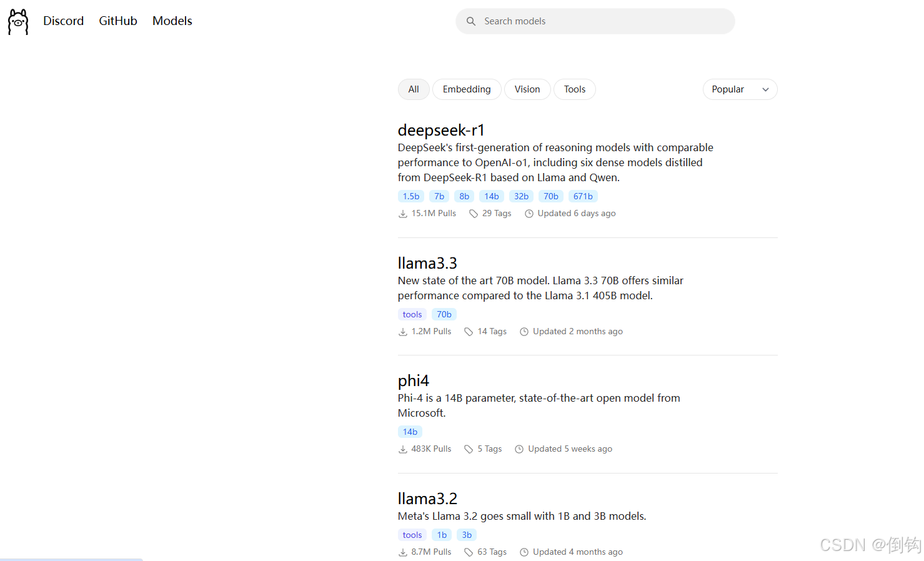The width and height of the screenshot is (924, 561).
Task: Filter models by Embedding
Action: pos(467,89)
